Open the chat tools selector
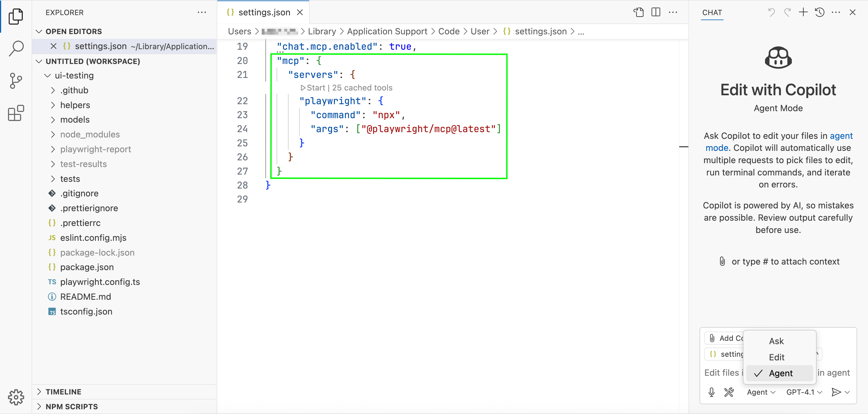The image size is (868, 414). point(729,392)
